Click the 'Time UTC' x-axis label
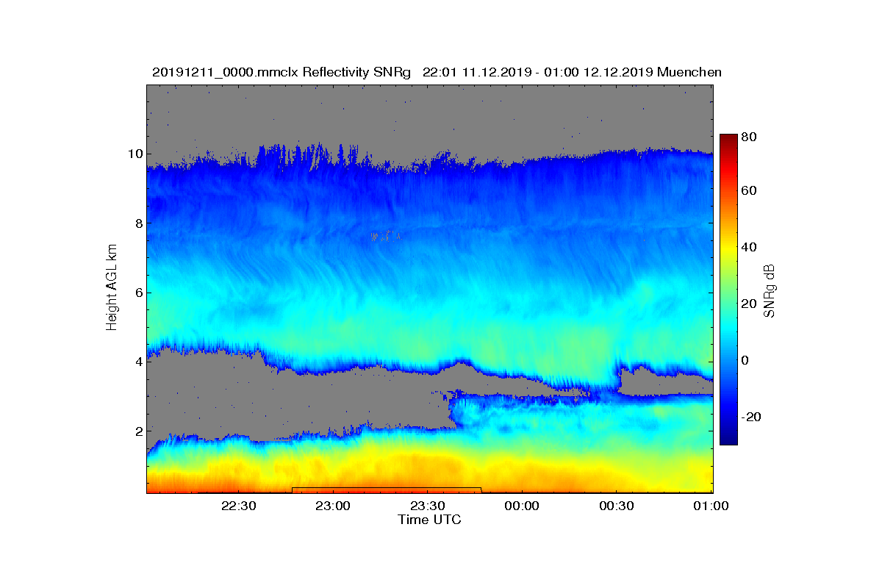Screen dimensions: 882x588 430,520
